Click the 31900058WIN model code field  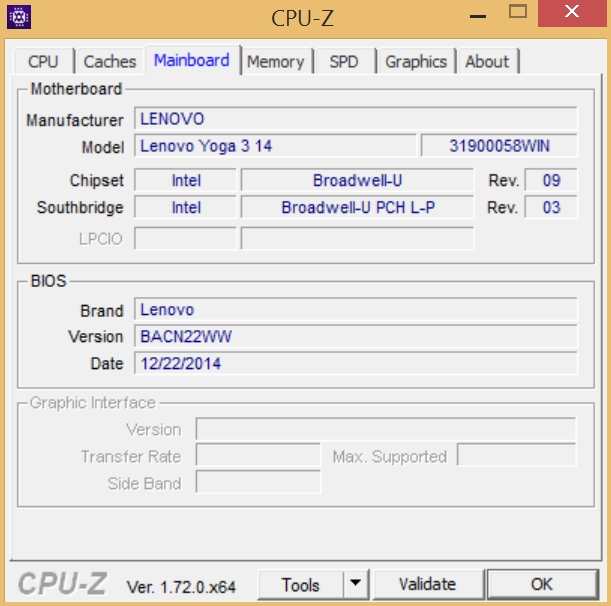pos(499,146)
